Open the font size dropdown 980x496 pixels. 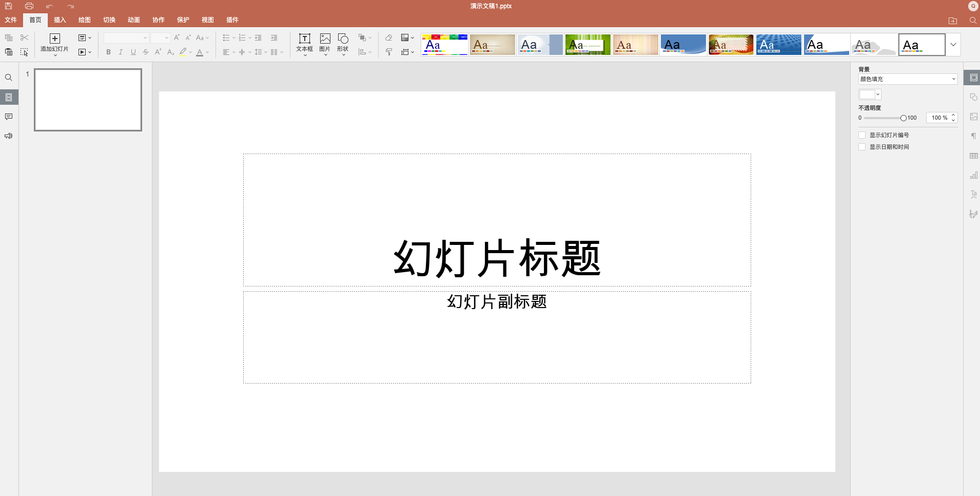click(160, 37)
